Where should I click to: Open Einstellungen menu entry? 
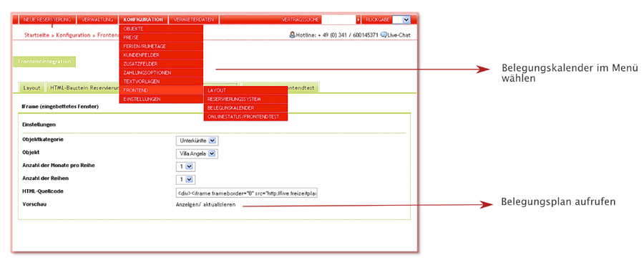161,99
